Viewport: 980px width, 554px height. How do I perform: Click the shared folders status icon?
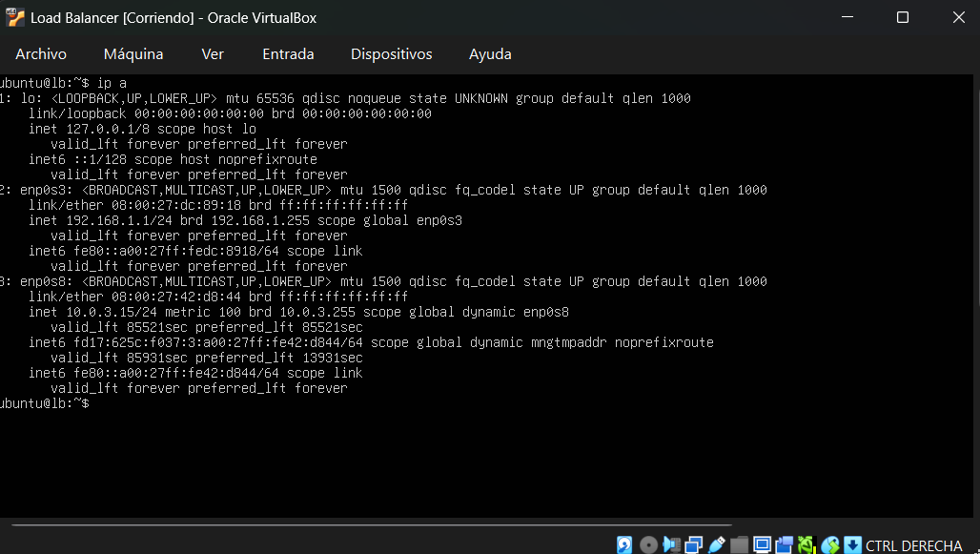(x=740, y=545)
